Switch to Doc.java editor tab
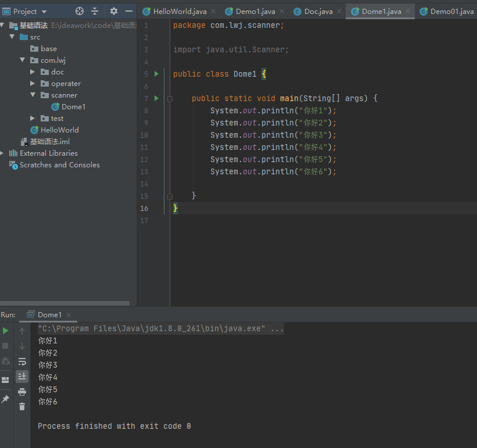Image resolution: width=477 pixels, height=448 pixels. point(318,12)
